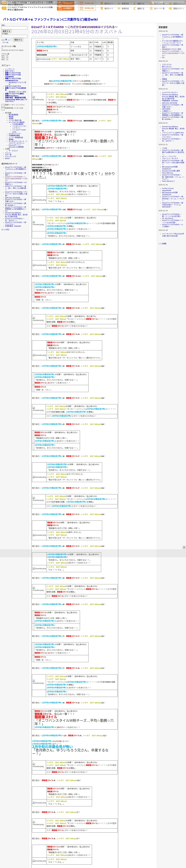Open H0pePRiSM history link
The height and width of the screenshot is (868, 186).
(x=166, y=191)
